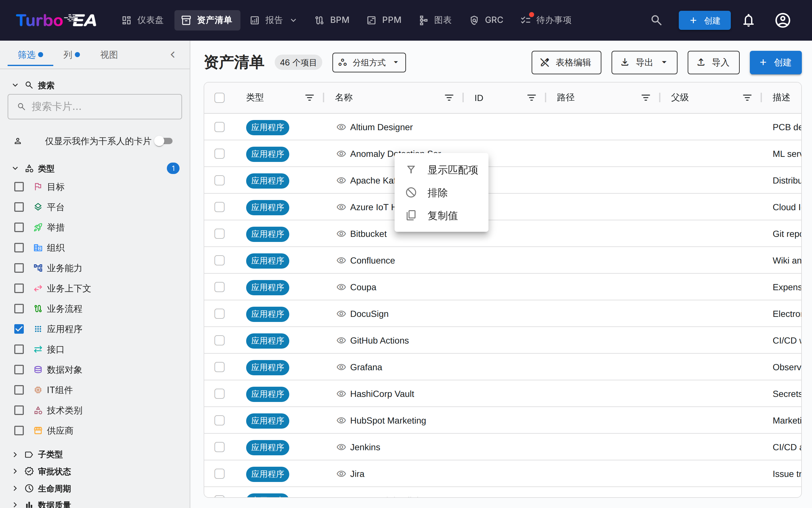812x508 pixels.
Task: Click the 创建 button above the table
Action: (x=776, y=63)
